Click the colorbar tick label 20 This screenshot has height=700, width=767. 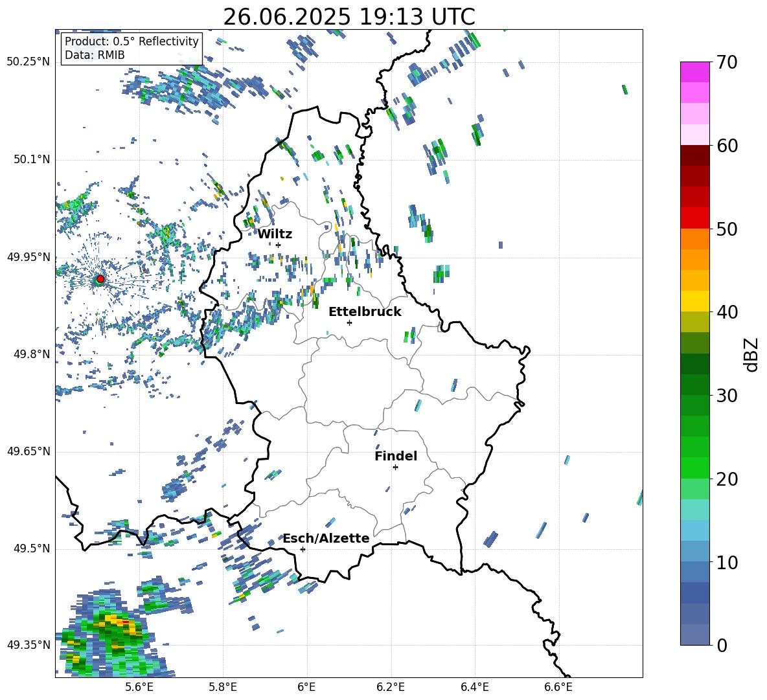pyautogui.click(x=727, y=479)
